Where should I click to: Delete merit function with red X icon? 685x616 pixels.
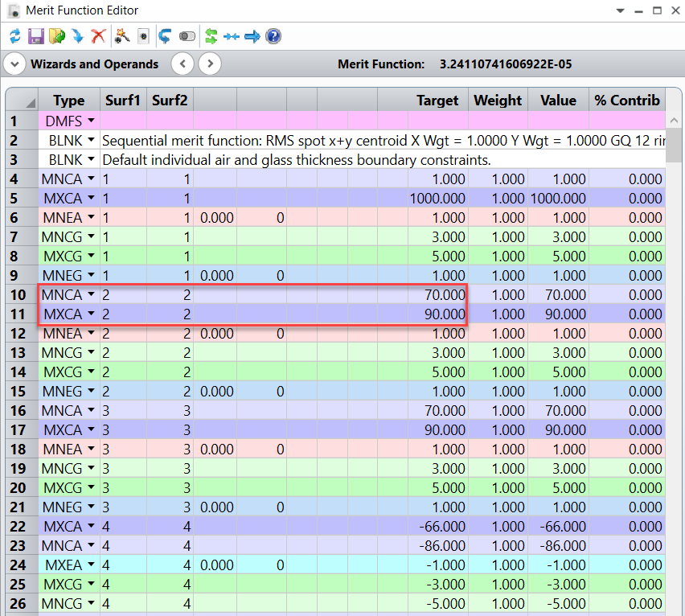(99, 36)
